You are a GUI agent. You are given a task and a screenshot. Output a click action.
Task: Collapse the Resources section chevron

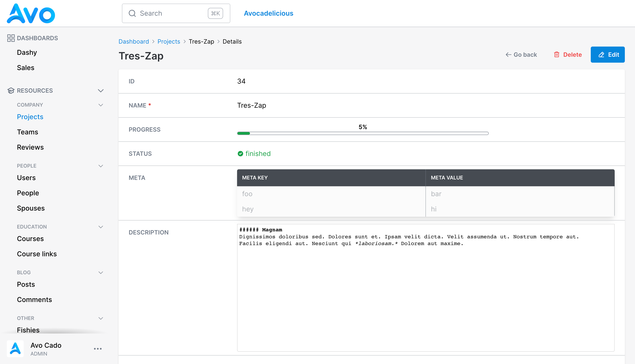pos(101,91)
